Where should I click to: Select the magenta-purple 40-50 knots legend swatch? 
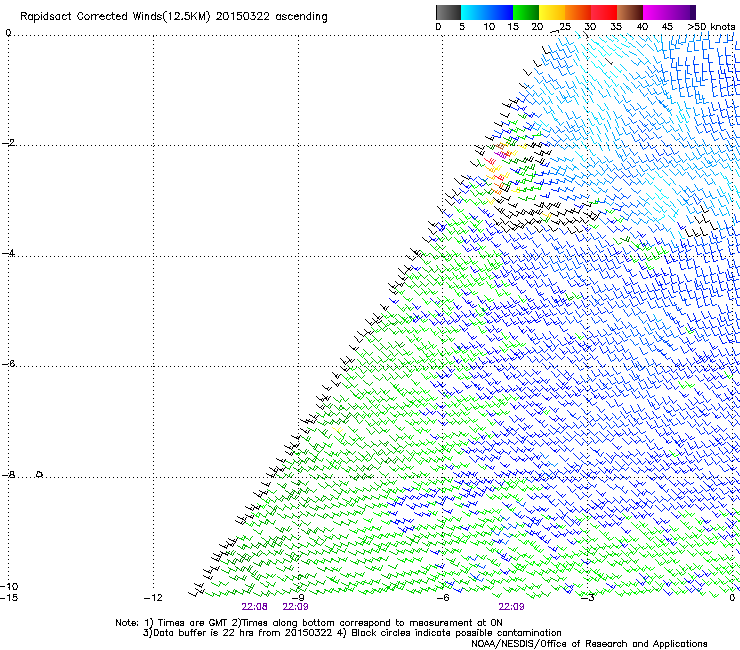[x=669, y=12]
